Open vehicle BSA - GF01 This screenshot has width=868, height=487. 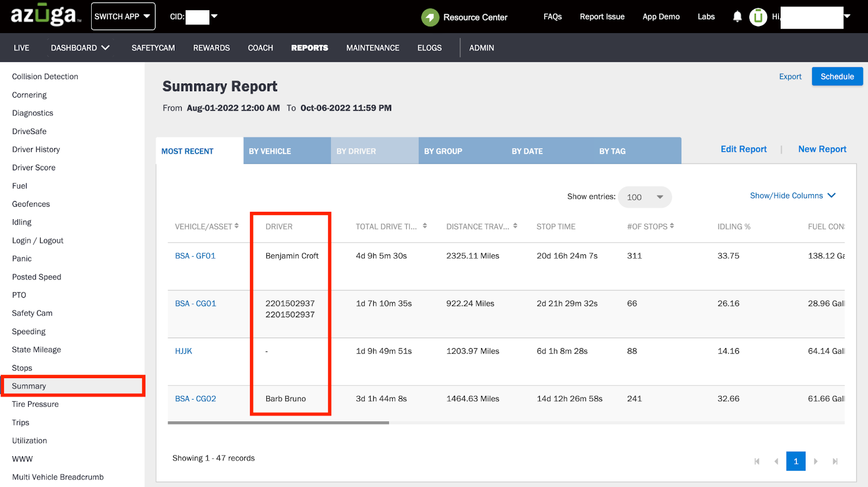click(x=195, y=256)
